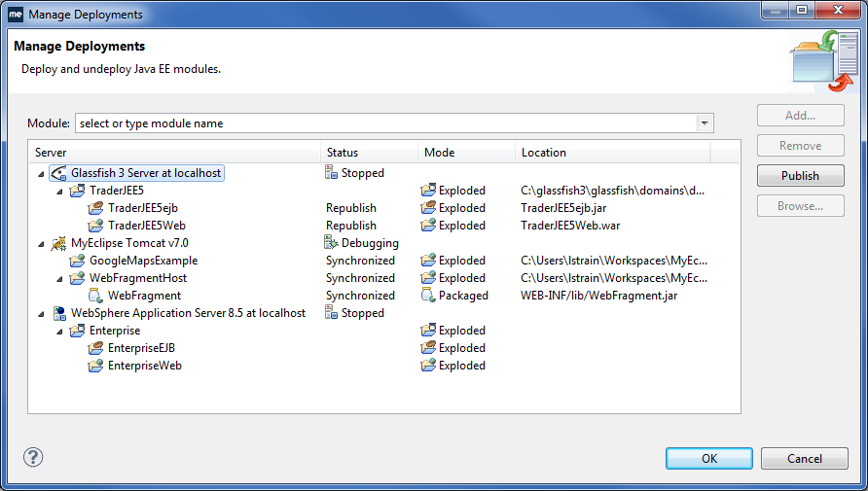868x491 pixels.
Task: Click the EnterpriseWeb module icon
Action: 95,366
